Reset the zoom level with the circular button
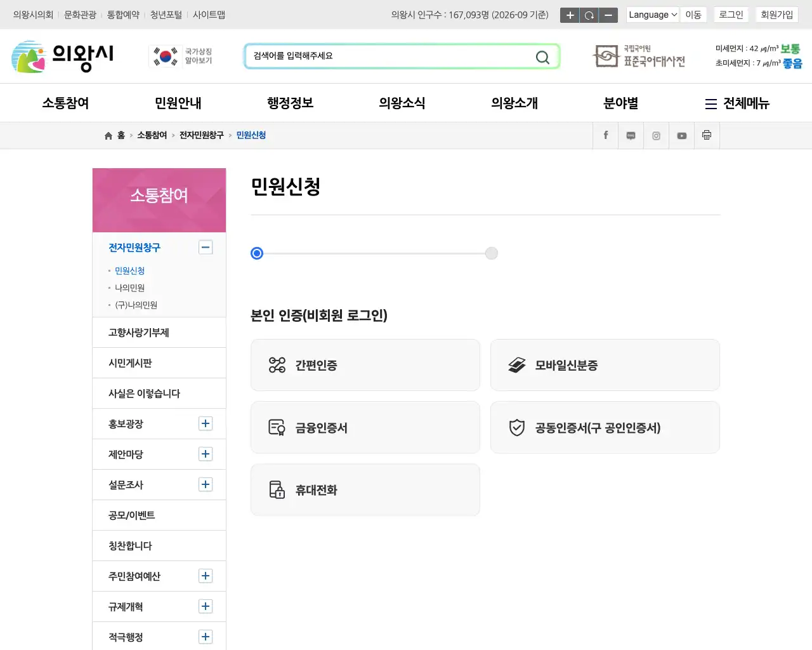This screenshot has width=812, height=650. 589,15
